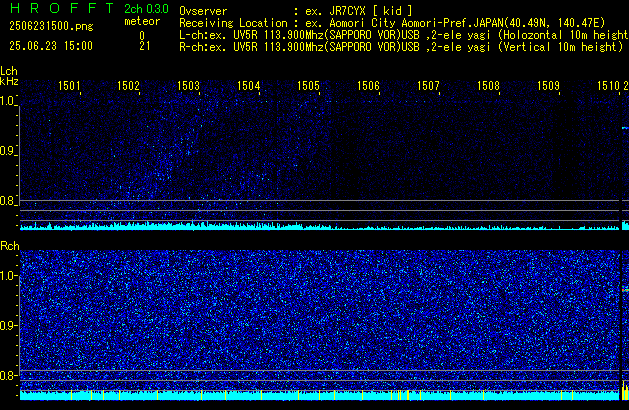Select the file name 2506231500.png
This screenshot has height=410, width=629.
pyautogui.click(x=51, y=26)
